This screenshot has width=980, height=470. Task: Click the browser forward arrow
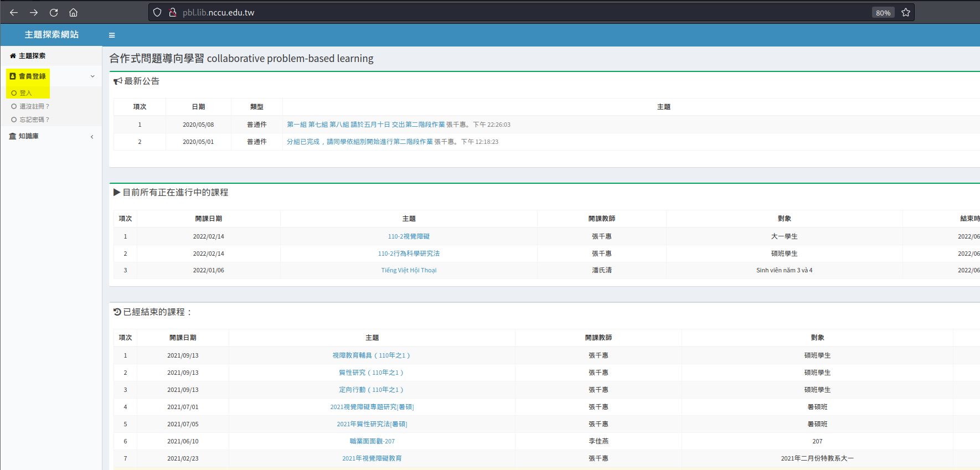(x=34, y=12)
